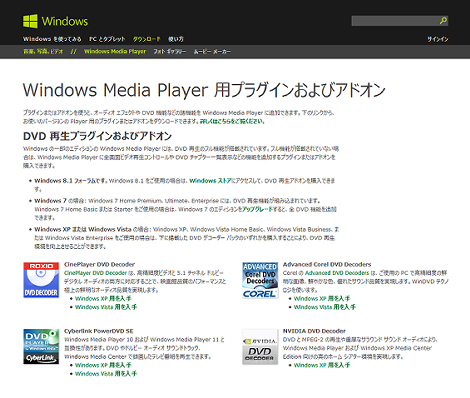Select the 'ダウンロード' menu item

(x=146, y=39)
